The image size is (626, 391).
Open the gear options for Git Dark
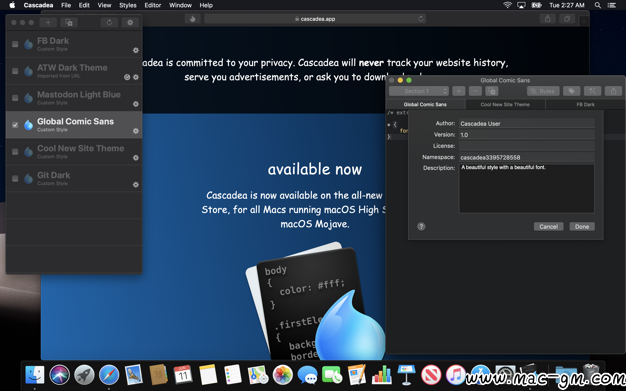point(136,185)
